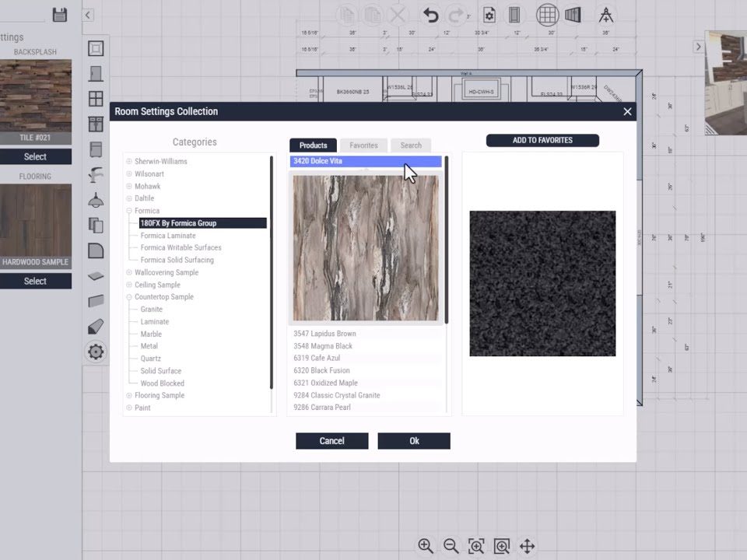
Task: Click Ok to confirm selection
Action: point(414,441)
